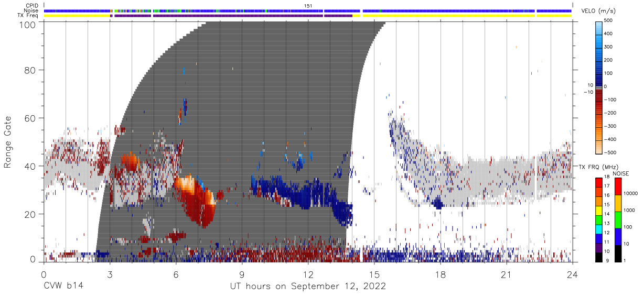
Task: Click the 15 hour tick label
Action: (x=374, y=274)
